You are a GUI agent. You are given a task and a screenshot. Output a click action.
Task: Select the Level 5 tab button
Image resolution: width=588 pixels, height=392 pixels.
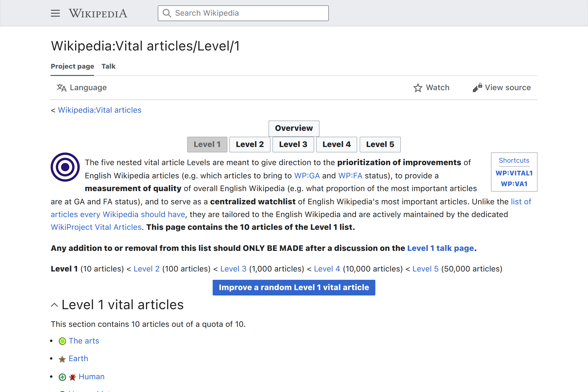(380, 145)
